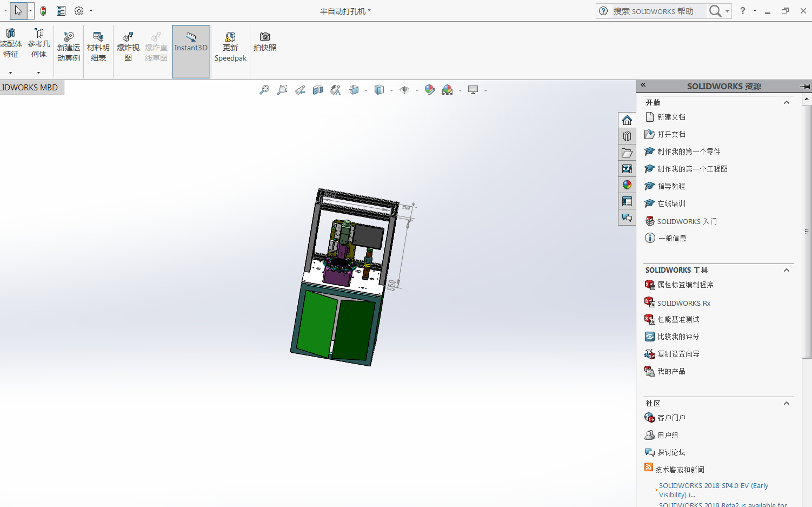Viewport: 812px width, 507px height.
Task: Click the 参考几何体 reference geometry tool
Action: [x=39, y=43]
